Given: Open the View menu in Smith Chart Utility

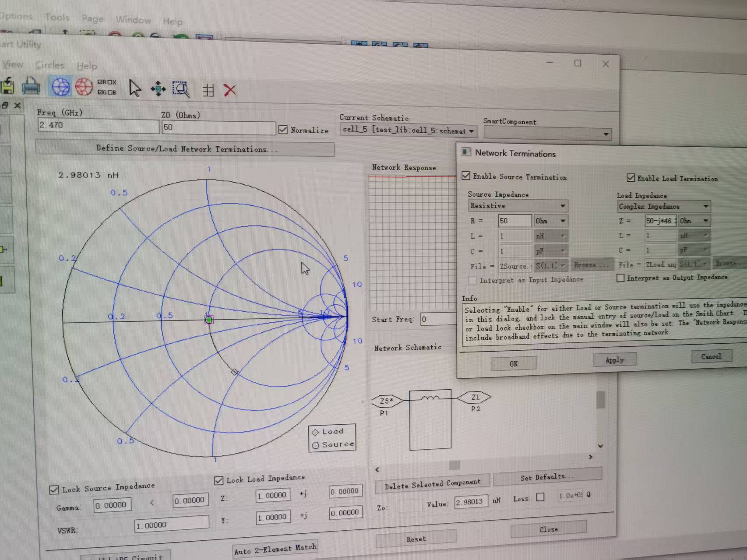Looking at the screenshot, I should click(12, 64).
